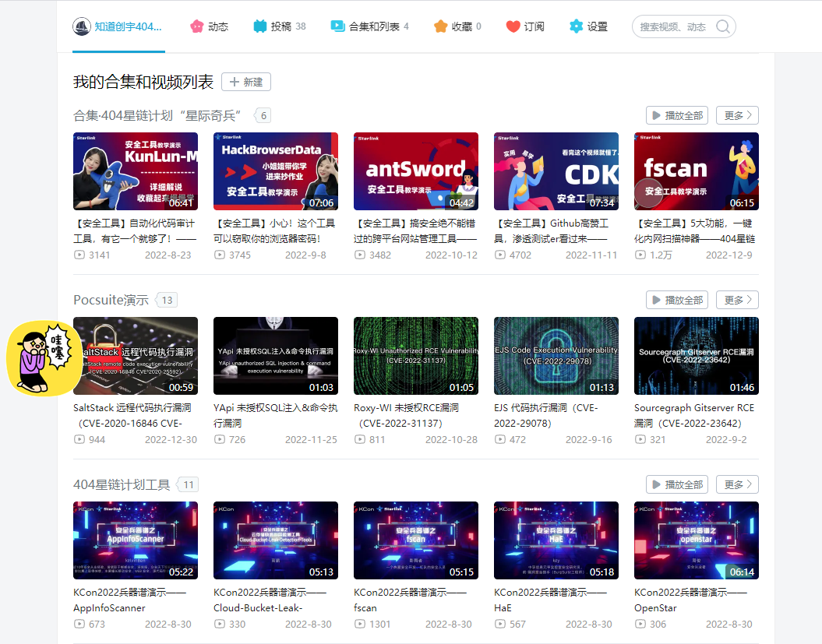Viewport: 822px width, 644px height.
Task: Open title KCon2022兵器谱演示——HaE
Action: coord(550,600)
